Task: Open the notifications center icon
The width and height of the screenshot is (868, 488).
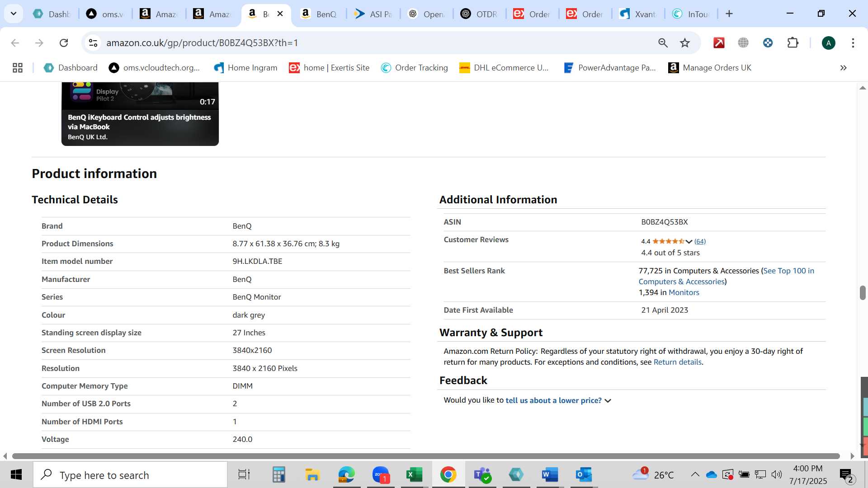Action: [x=846, y=475]
